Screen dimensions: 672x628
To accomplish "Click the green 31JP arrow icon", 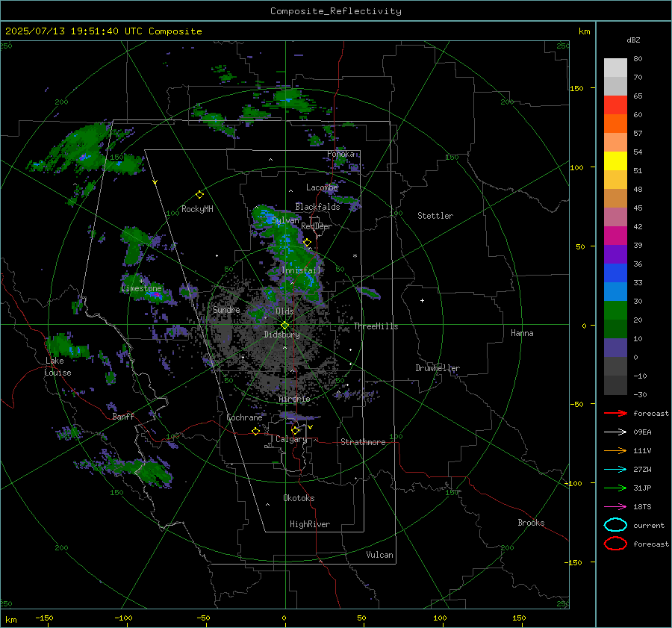I will pyautogui.click(x=615, y=488).
